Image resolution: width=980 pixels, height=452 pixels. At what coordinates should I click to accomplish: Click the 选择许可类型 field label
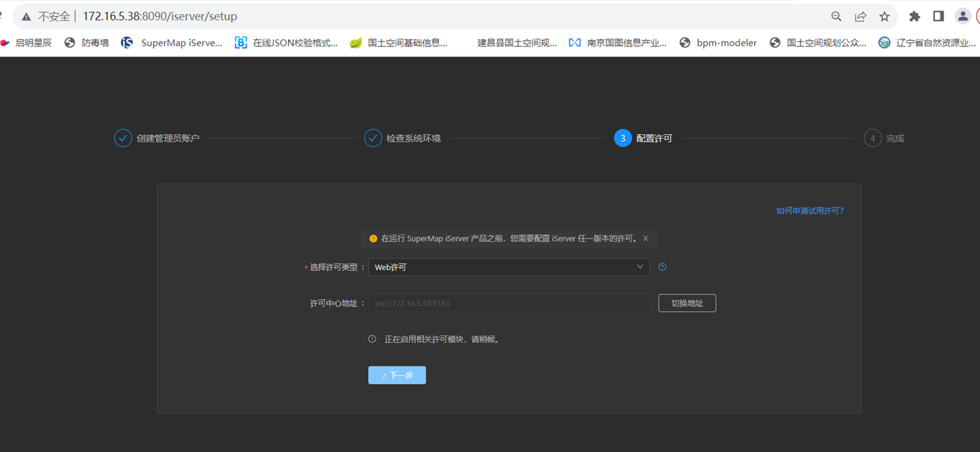tap(335, 267)
